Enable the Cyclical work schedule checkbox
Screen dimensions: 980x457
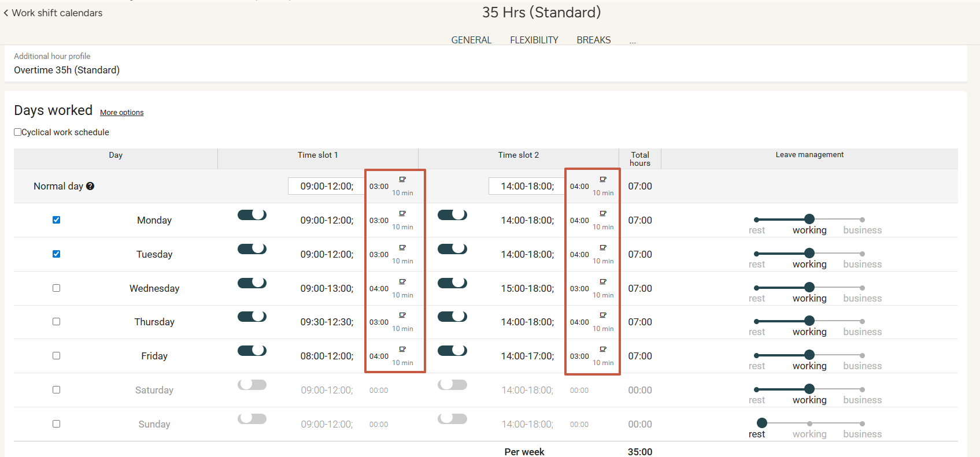tap(18, 132)
